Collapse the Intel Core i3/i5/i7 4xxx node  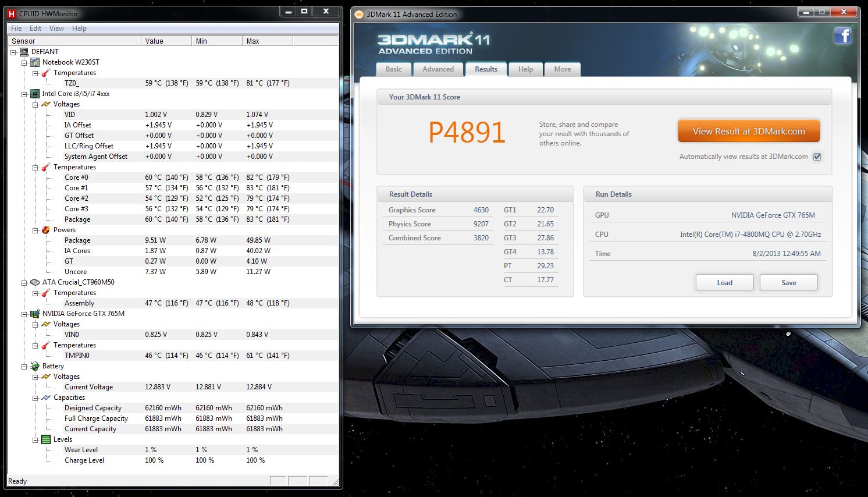[x=24, y=94]
